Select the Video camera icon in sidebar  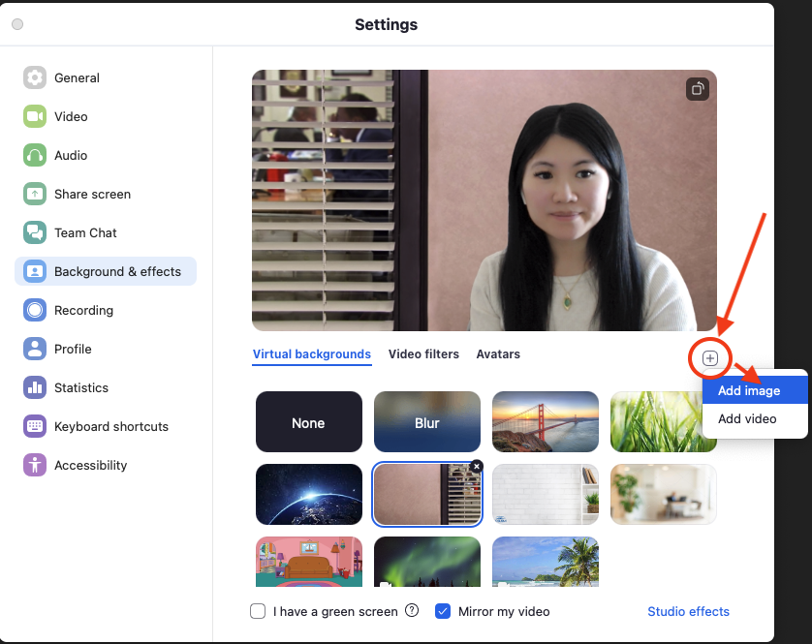tap(35, 116)
